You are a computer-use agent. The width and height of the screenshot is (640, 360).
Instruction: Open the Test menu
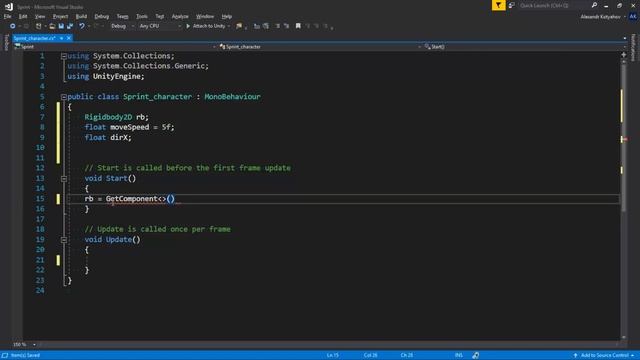[160, 16]
